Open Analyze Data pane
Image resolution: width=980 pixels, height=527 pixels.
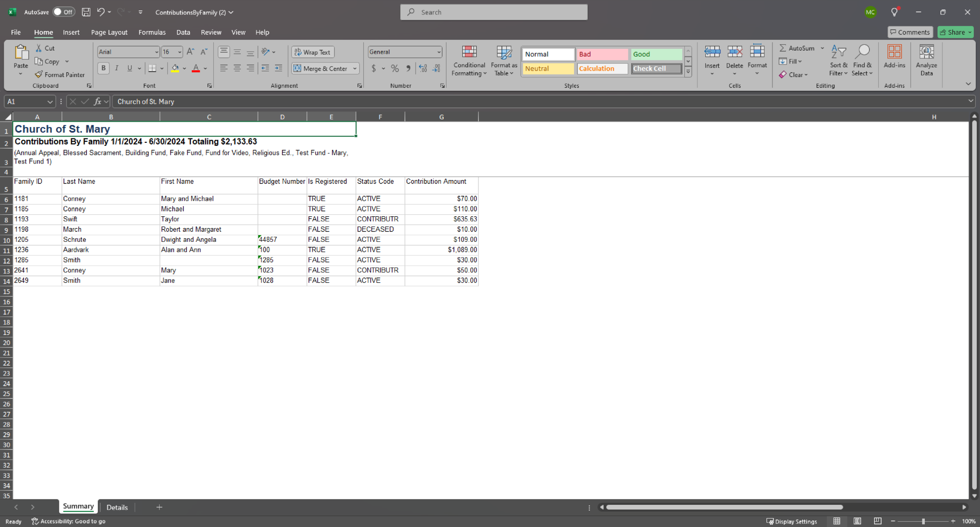[926, 61]
